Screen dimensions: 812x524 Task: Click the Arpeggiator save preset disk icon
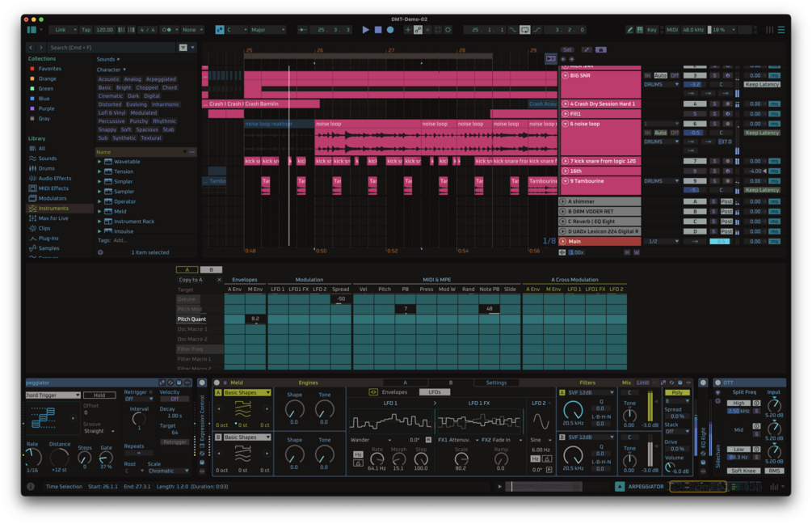click(x=179, y=382)
